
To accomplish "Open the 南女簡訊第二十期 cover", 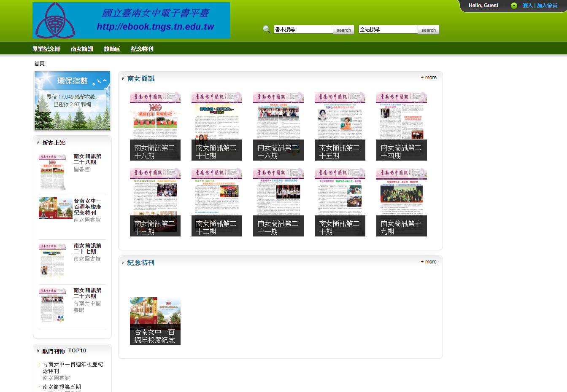I will (x=340, y=202).
